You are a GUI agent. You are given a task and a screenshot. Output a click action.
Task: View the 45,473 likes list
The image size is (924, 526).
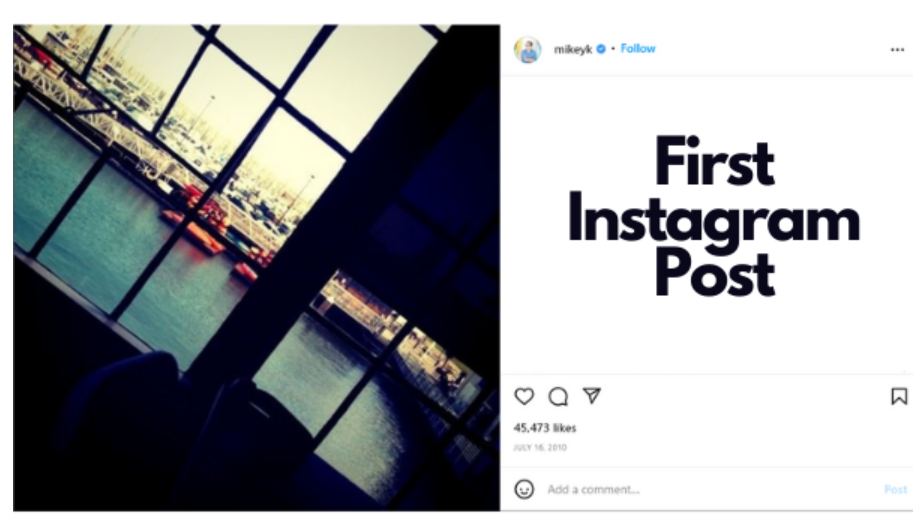(x=544, y=428)
